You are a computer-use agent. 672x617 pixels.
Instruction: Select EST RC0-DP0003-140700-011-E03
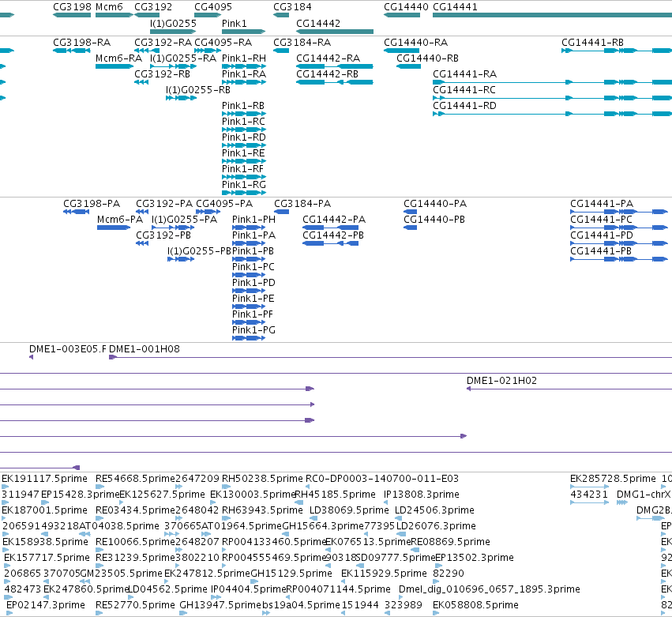pos(382,479)
